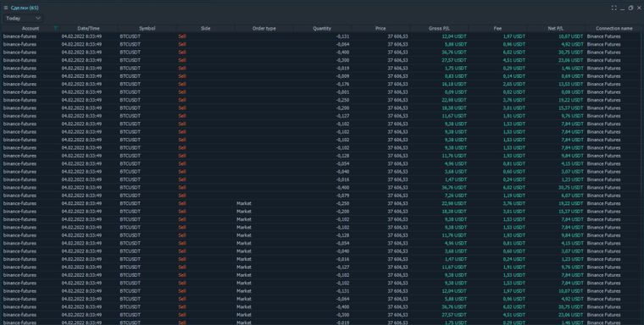Close the Сделки panel
Image resolution: width=644 pixels, height=325 pixels.
[x=639, y=8]
